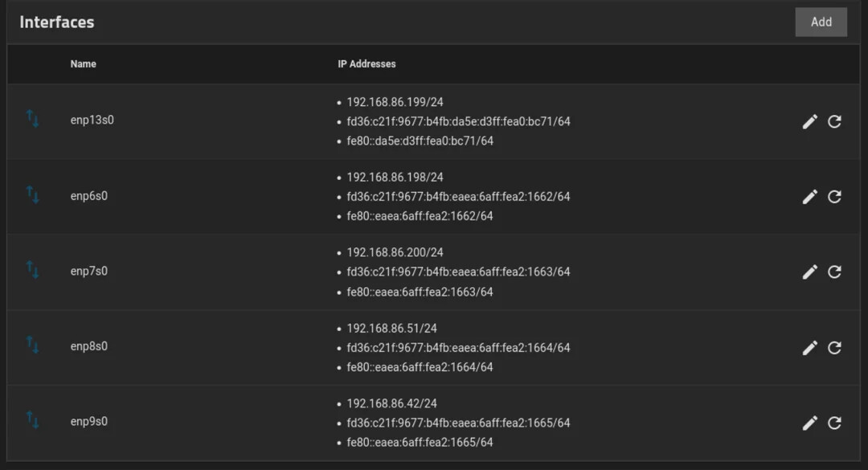Click pencil edit icon for enp6s0
This screenshot has width=868, height=470.
pos(810,197)
